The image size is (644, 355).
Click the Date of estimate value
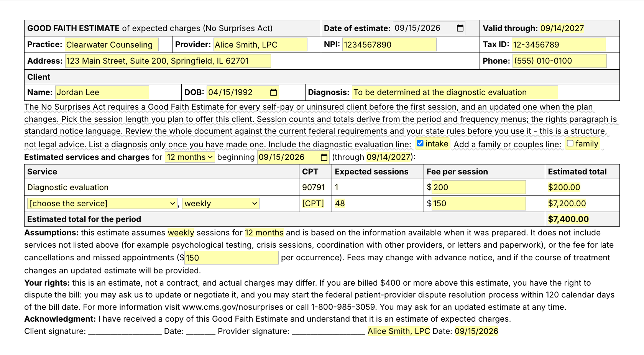tap(417, 28)
